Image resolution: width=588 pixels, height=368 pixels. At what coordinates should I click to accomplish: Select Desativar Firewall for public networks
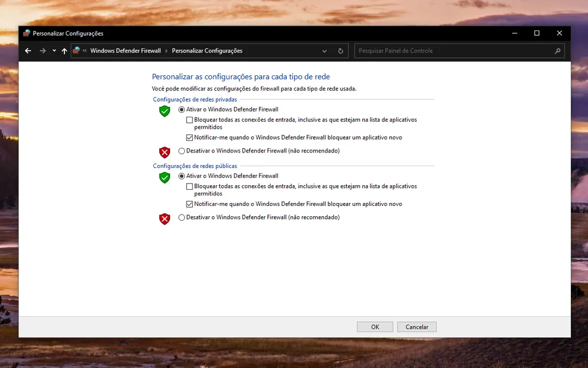click(181, 217)
